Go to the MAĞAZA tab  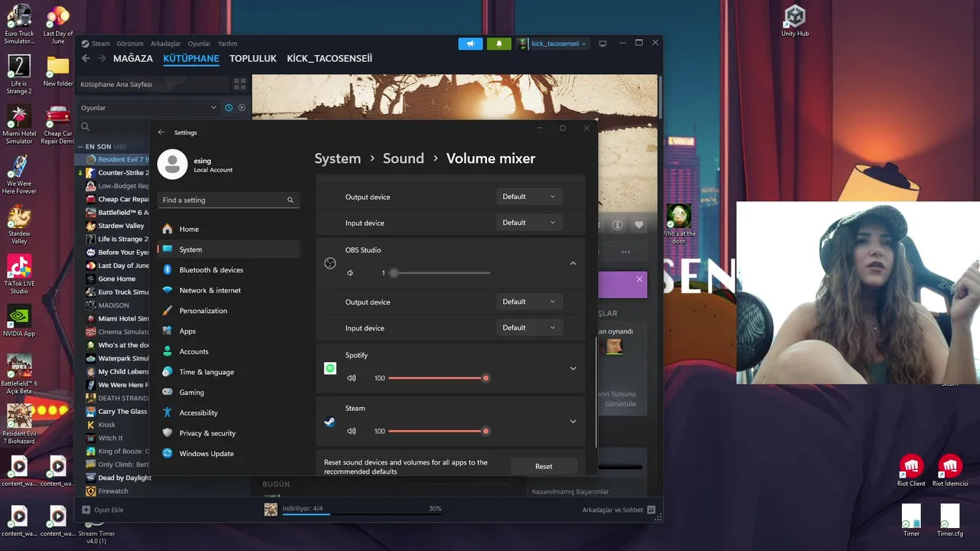click(133, 58)
